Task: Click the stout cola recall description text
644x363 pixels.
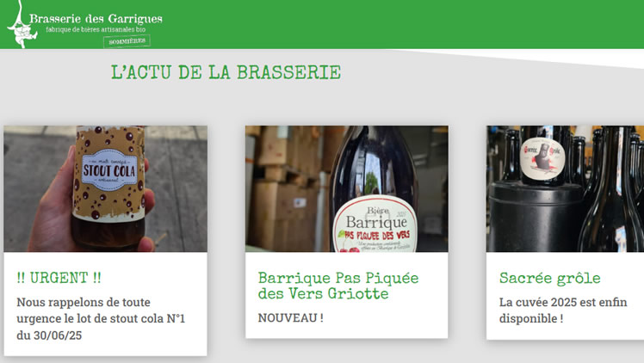Action: tap(101, 318)
